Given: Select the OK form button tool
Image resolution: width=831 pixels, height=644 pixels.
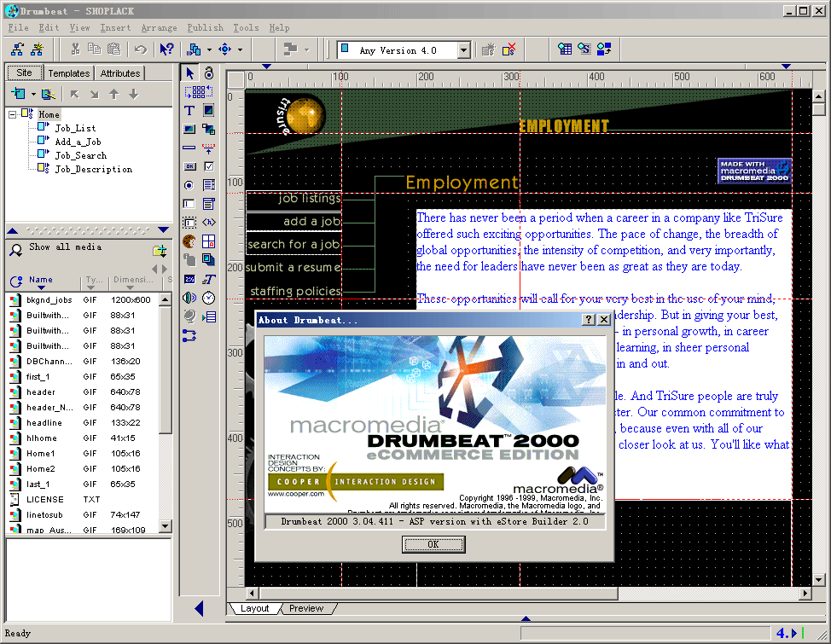Looking at the screenshot, I should pos(189,166).
